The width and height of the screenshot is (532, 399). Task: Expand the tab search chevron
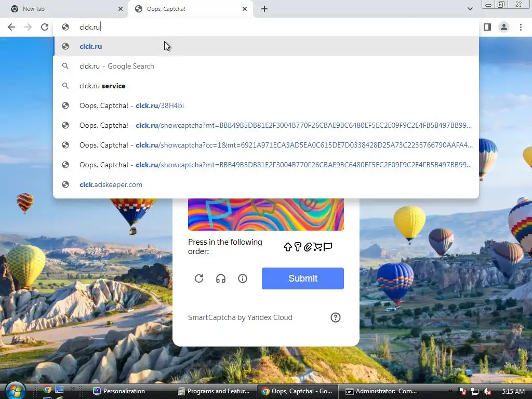pyautogui.click(x=470, y=9)
